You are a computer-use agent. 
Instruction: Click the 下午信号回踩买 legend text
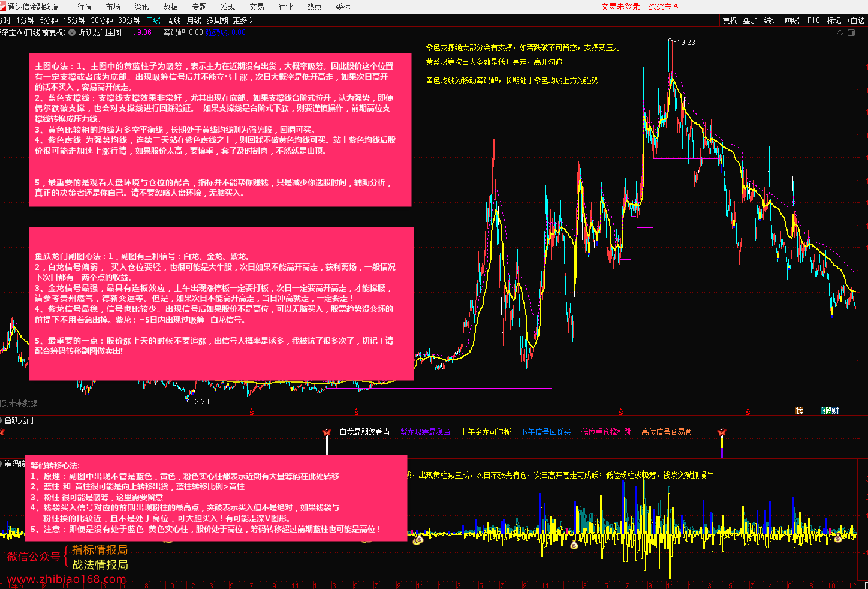click(545, 432)
